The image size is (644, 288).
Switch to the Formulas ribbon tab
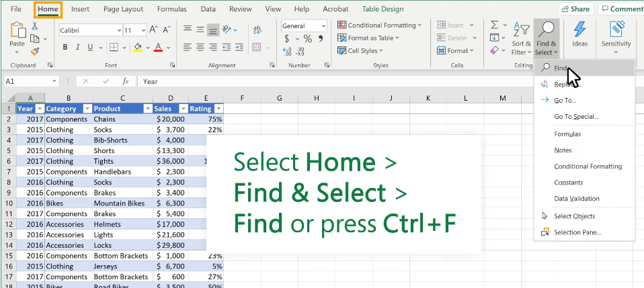tap(171, 9)
